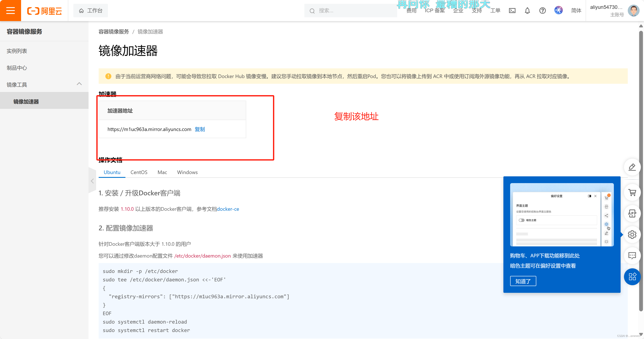Switch to the Mac tab
The width and height of the screenshot is (644, 339).
click(x=162, y=172)
